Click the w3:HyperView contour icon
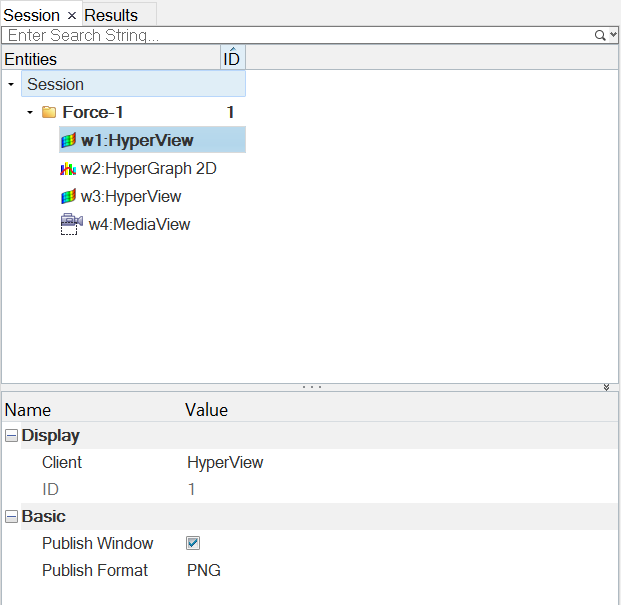The width and height of the screenshot is (621, 605). [68, 197]
